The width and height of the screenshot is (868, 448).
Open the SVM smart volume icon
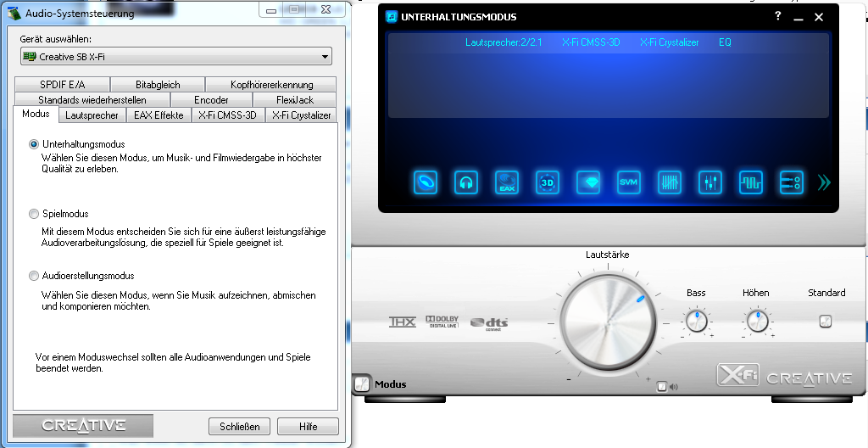coord(629,182)
